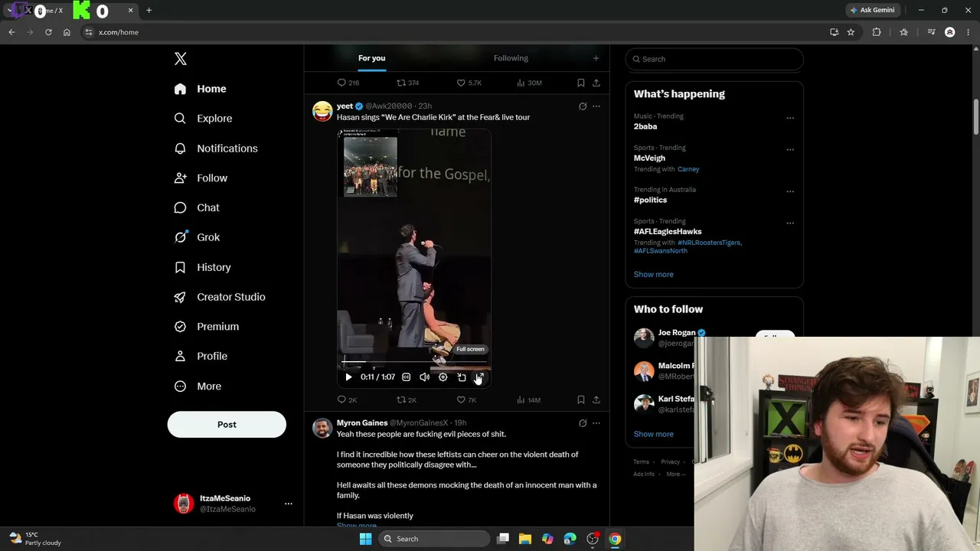The width and height of the screenshot is (980, 551).
Task: Open options for #AFLEaglesHawks trend
Action: [x=790, y=223]
